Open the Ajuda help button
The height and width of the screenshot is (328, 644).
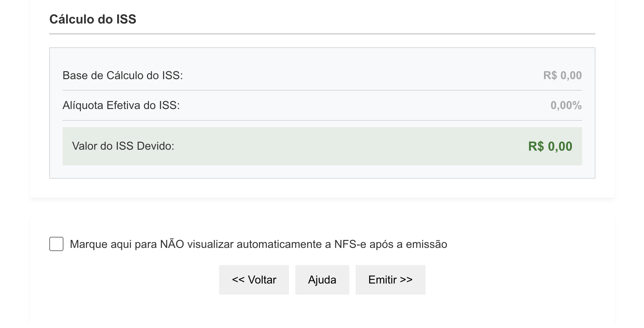(322, 280)
